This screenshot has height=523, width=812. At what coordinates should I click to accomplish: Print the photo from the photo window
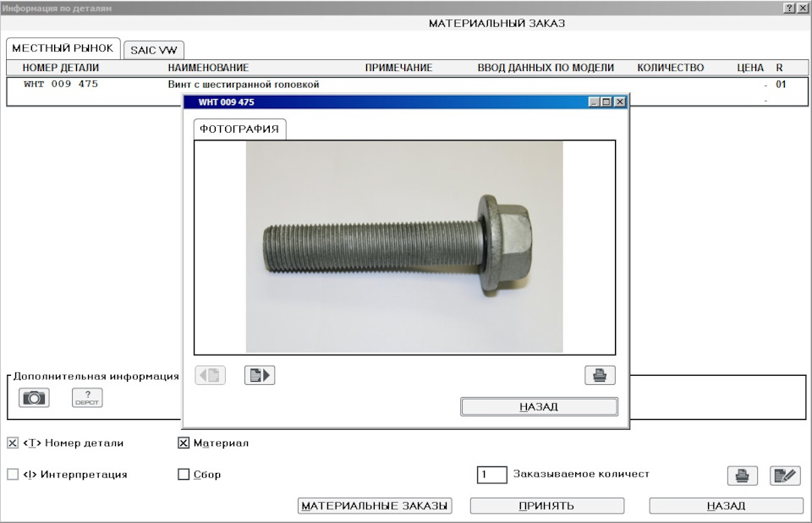[599, 374]
